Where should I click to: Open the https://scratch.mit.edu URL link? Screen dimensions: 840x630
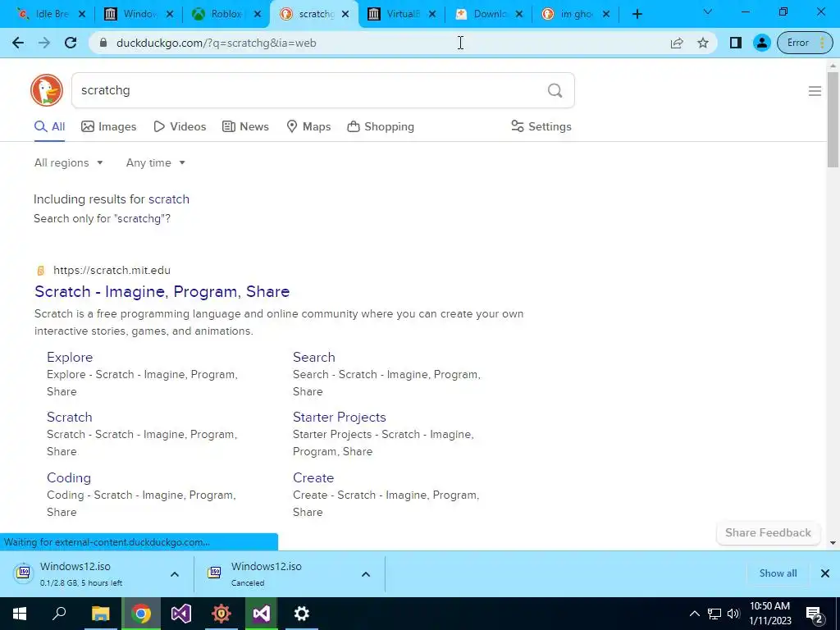pyautogui.click(x=112, y=270)
